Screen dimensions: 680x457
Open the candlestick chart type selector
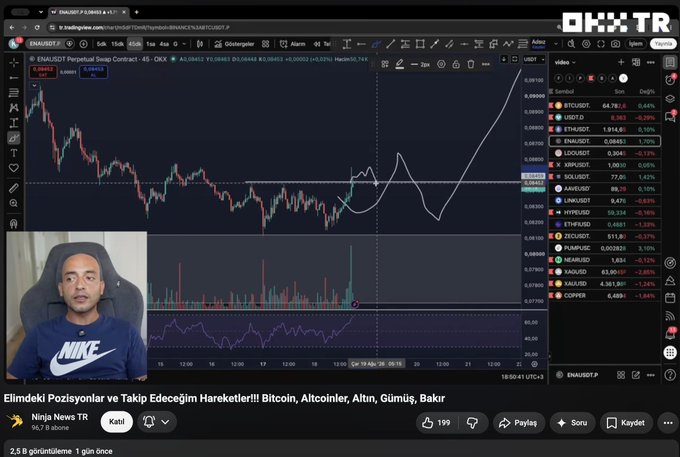pos(200,44)
